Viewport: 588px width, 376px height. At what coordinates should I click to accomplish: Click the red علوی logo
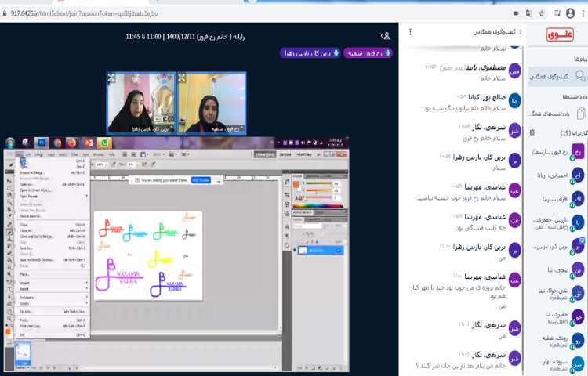click(560, 34)
